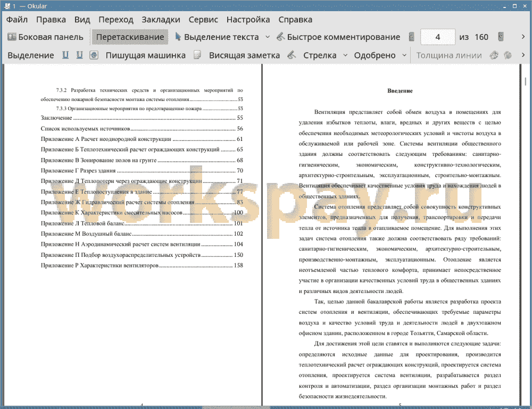Open the Настройка menu
532x409 pixels.
point(248,20)
